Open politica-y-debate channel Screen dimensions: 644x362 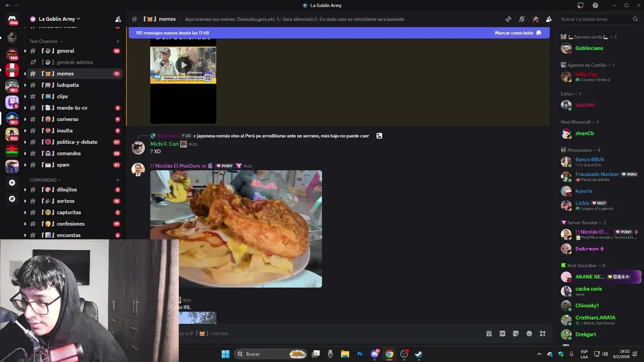point(74,142)
